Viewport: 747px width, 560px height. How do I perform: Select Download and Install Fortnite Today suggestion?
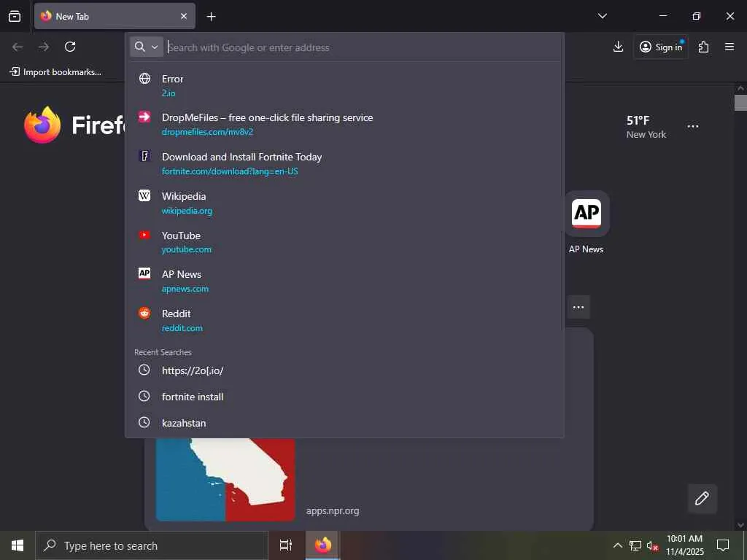(344, 163)
